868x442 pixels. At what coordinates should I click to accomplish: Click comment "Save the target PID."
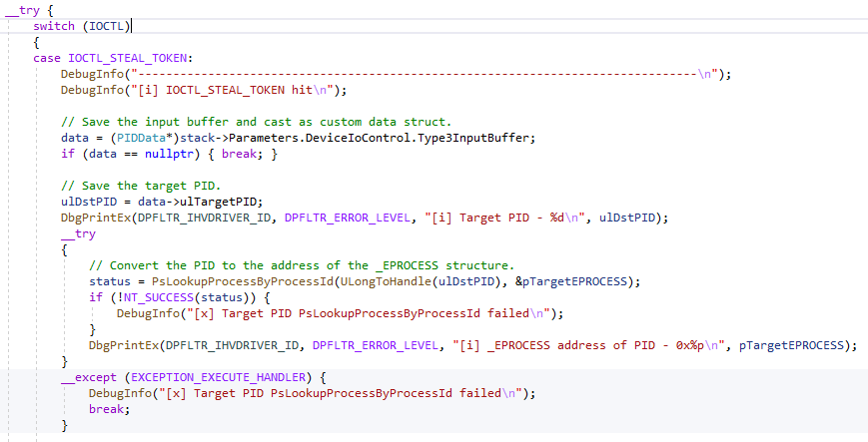point(141,186)
